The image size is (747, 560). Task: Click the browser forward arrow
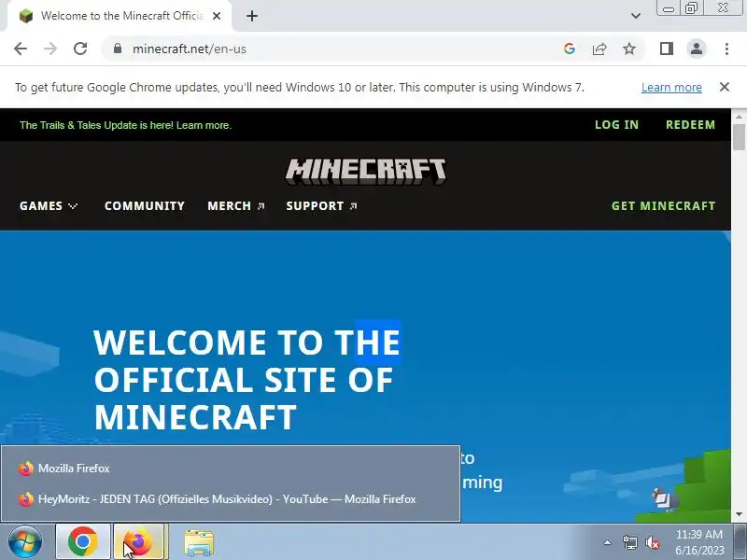click(50, 49)
